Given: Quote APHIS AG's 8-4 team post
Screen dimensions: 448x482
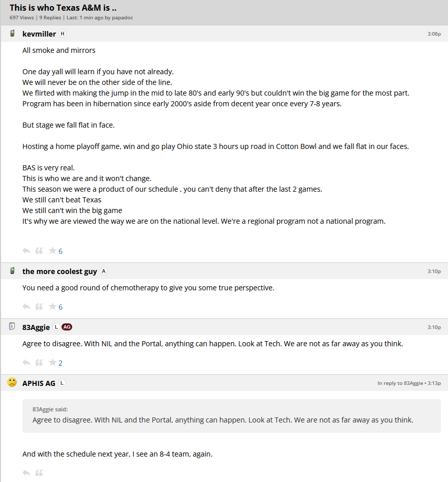Looking at the screenshot, I should coord(39,473).
